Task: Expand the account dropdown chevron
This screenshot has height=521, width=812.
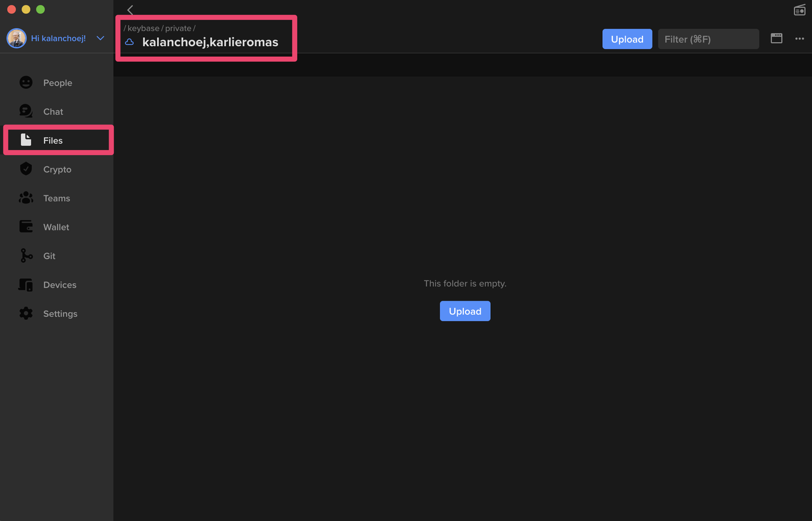Action: (100, 38)
